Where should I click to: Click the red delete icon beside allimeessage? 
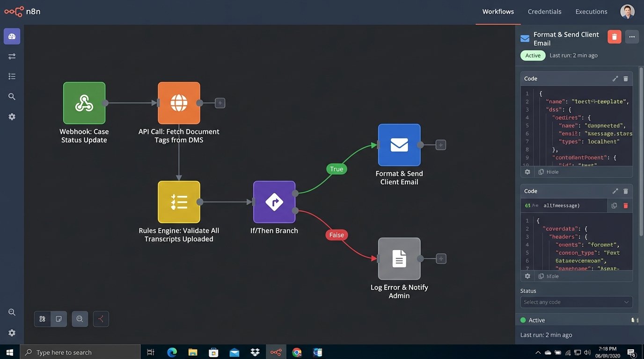pos(626,206)
